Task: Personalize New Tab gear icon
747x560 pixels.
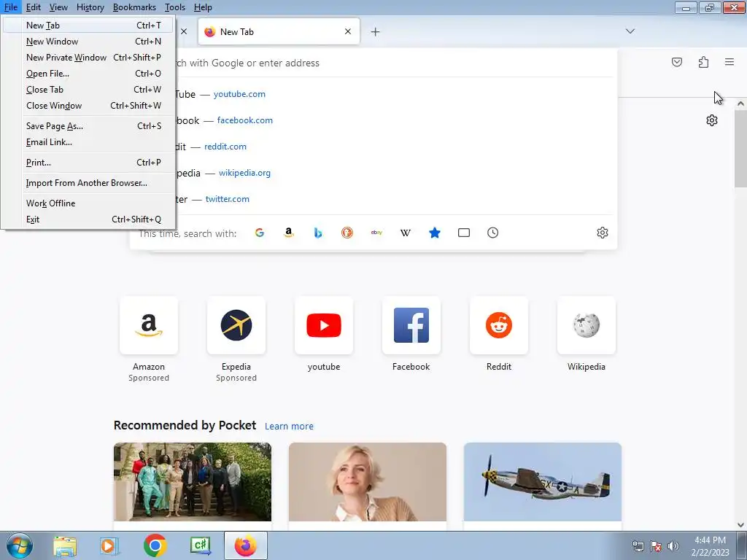Action: [712, 120]
